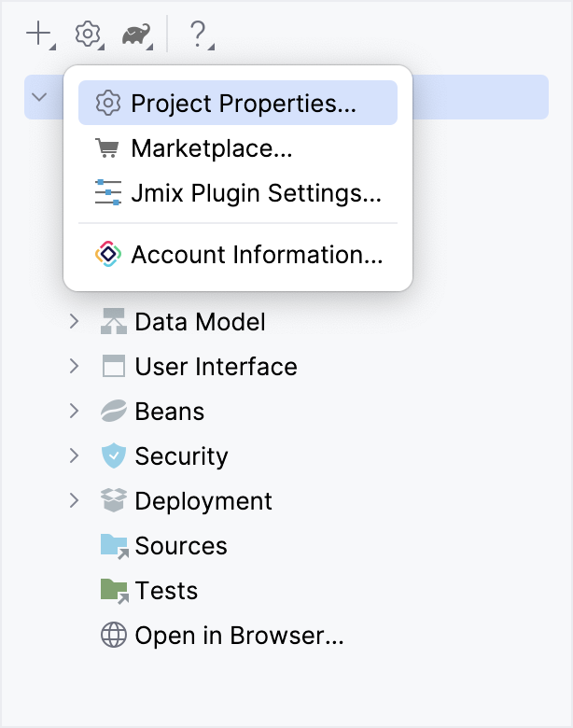This screenshot has height=728, width=573.
Task: Click the Beans icon
Action: click(x=114, y=412)
